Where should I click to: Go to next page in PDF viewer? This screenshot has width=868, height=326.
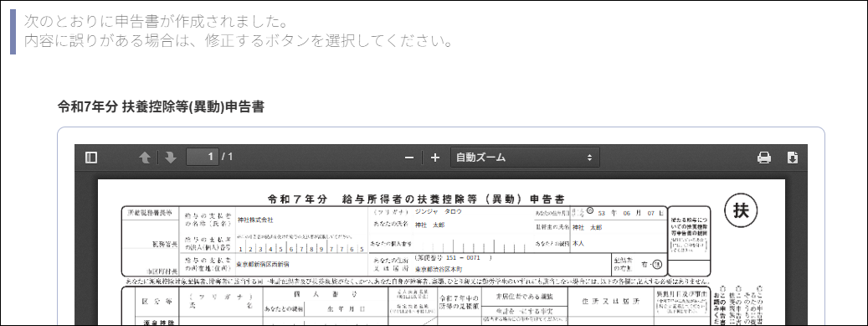170,158
